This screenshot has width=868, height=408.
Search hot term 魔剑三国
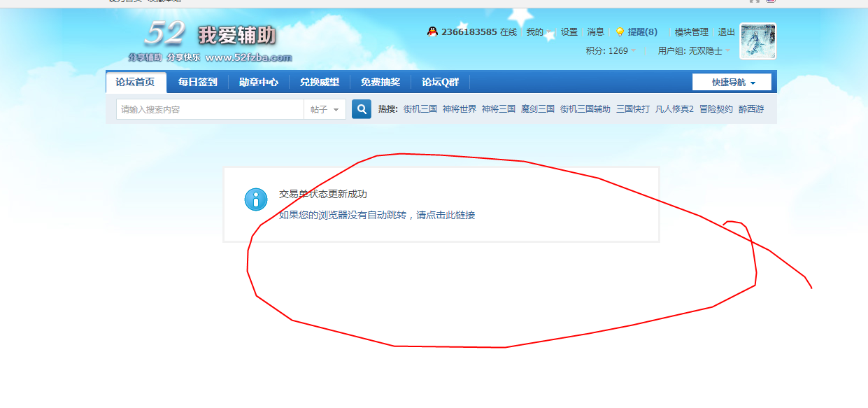538,109
